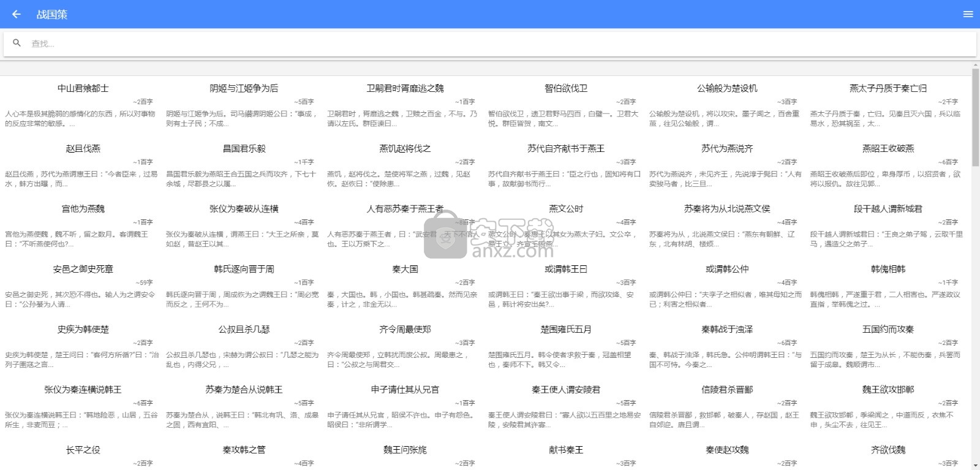This screenshot has height=470, width=980.
Task: Click the 战国策 page title
Action: pos(51,15)
